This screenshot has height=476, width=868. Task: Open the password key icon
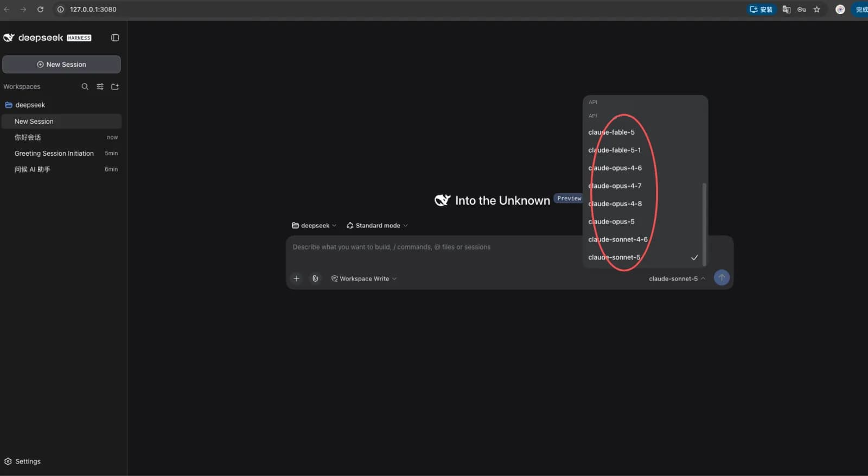(x=801, y=9)
